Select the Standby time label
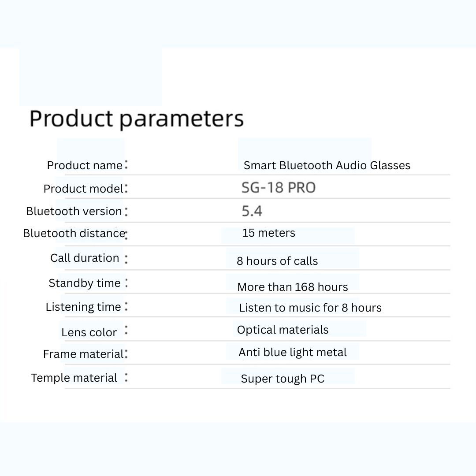 pyautogui.click(x=85, y=283)
